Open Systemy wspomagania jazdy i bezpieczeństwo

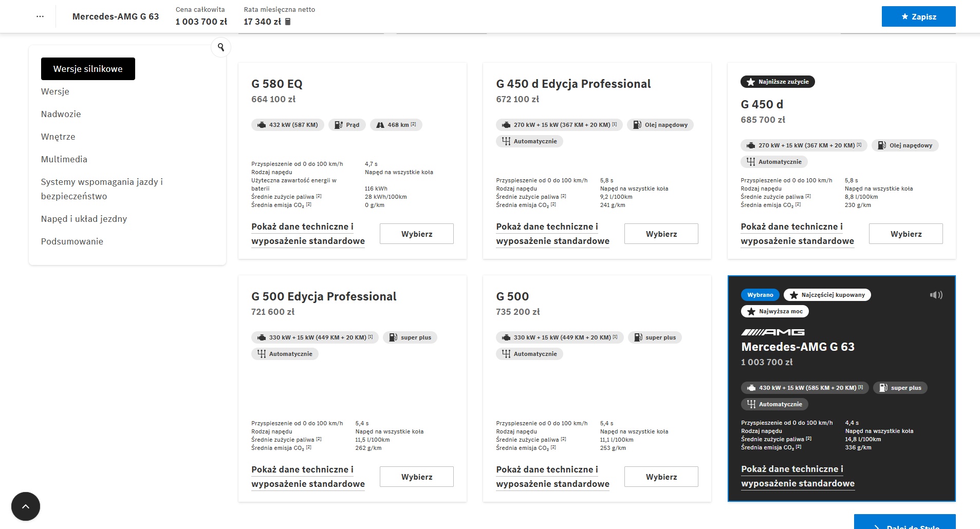tap(102, 189)
